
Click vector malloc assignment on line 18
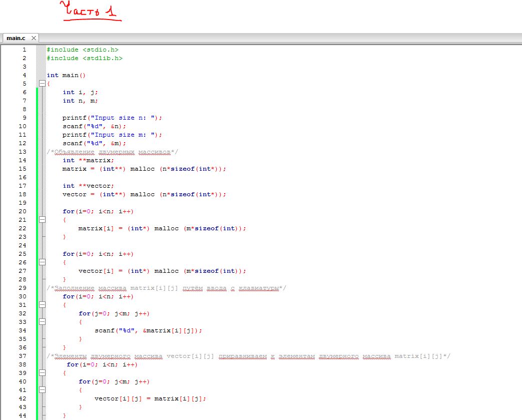tap(144, 194)
